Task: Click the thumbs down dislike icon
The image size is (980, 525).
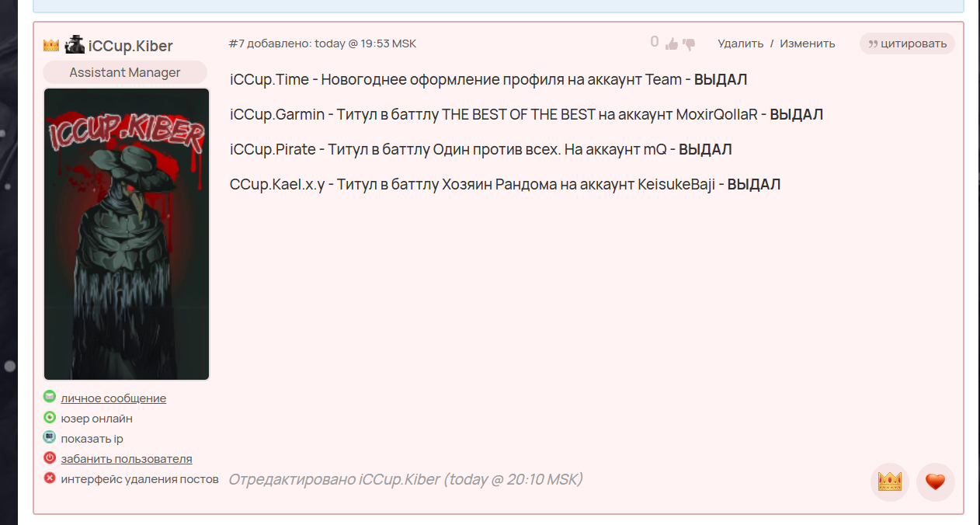Action: point(689,44)
